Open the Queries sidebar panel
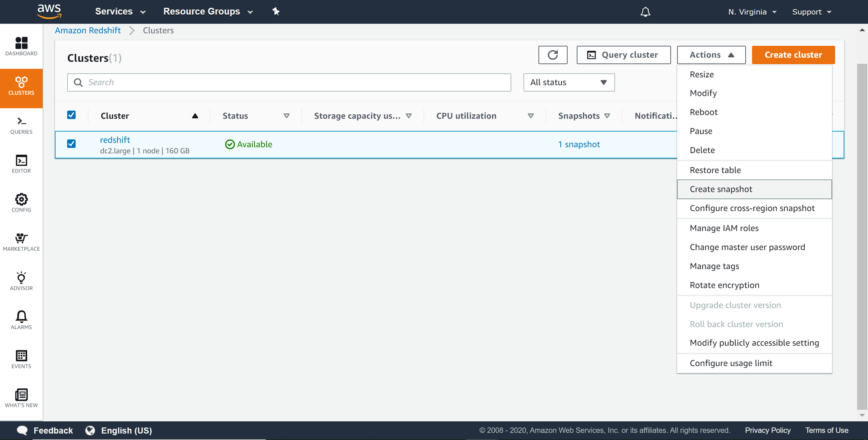This screenshot has width=868, height=440. point(21,126)
